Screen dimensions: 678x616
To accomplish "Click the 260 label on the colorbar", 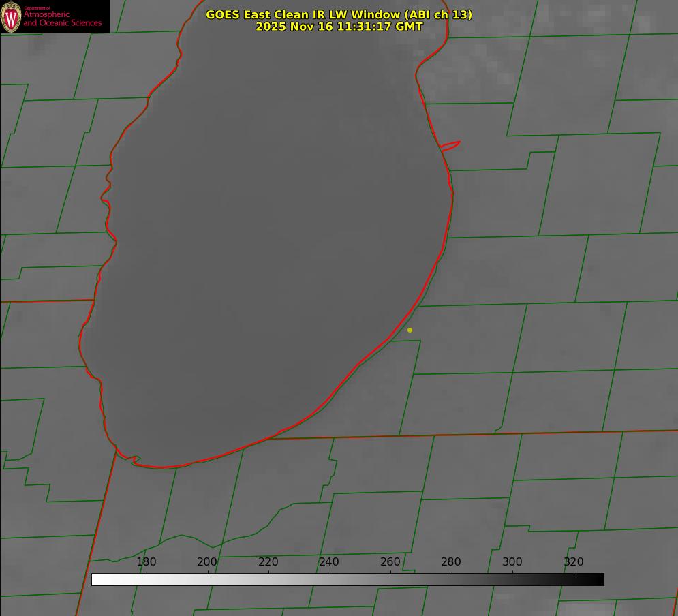I will point(390,561).
